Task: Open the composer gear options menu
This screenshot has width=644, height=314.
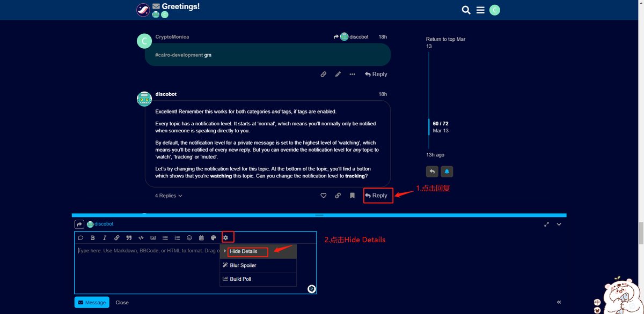Action: pos(226,237)
